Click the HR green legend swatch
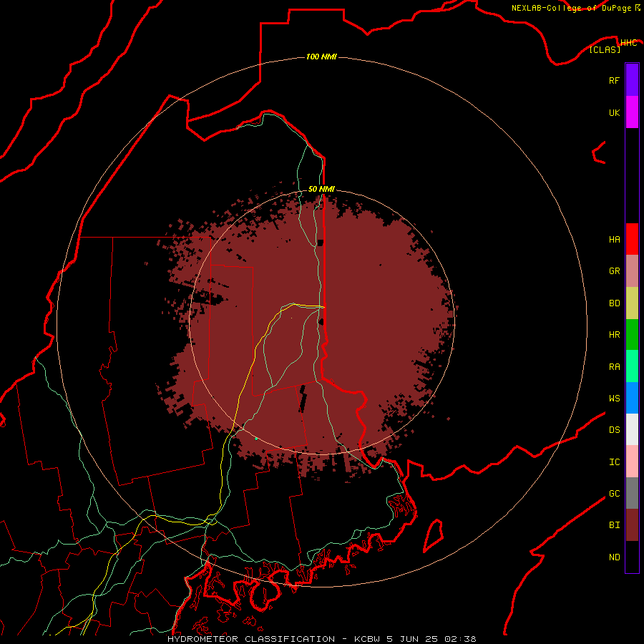This screenshot has height=644, width=644. (x=632, y=335)
